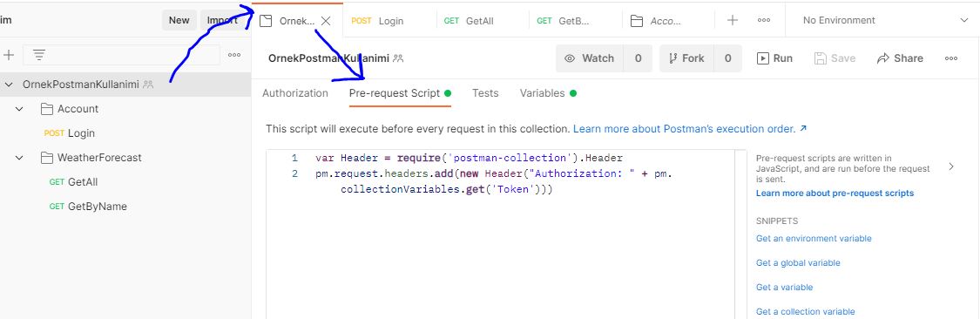The width and height of the screenshot is (980, 319).
Task: Select the Account folder
Action: (x=78, y=109)
